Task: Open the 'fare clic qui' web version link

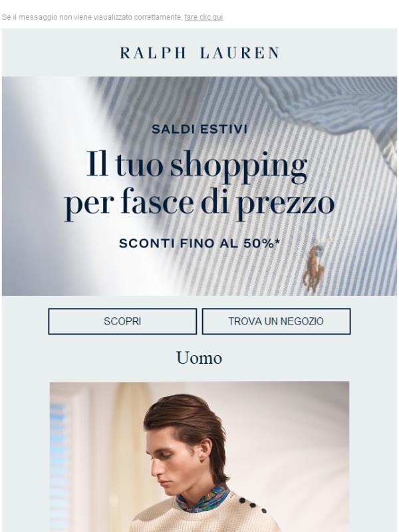Action: pyautogui.click(x=203, y=17)
